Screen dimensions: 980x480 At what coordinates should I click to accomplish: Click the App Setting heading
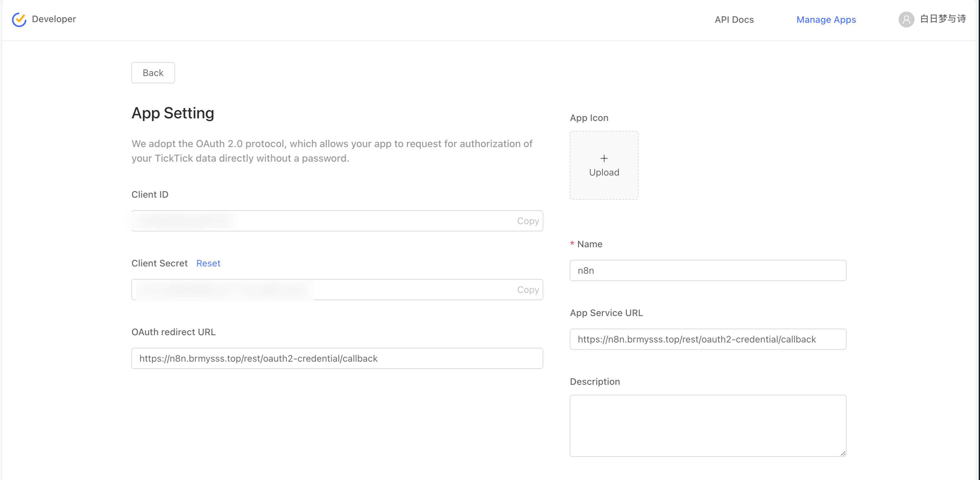(173, 113)
